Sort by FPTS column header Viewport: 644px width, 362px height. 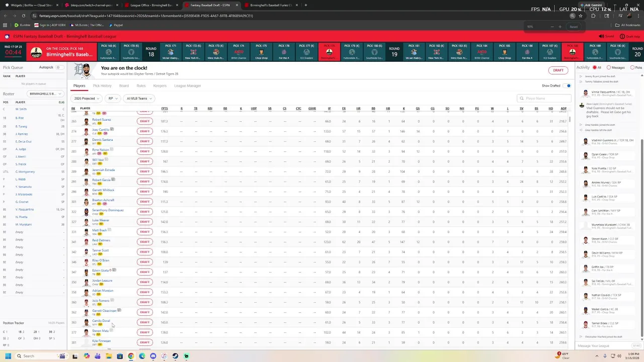(x=165, y=109)
